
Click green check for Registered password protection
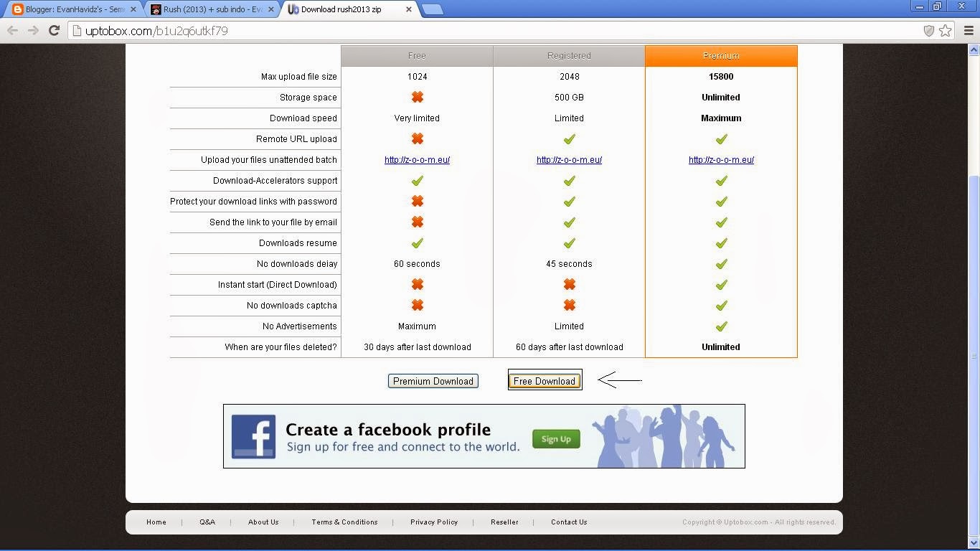[569, 201]
